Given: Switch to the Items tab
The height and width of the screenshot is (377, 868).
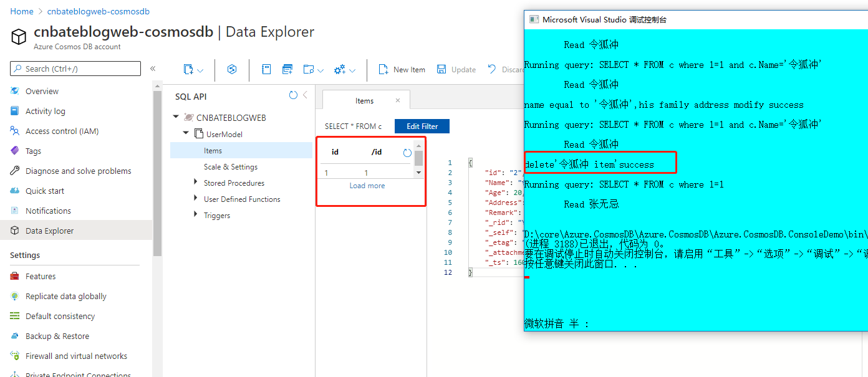Looking at the screenshot, I should (365, 101).
